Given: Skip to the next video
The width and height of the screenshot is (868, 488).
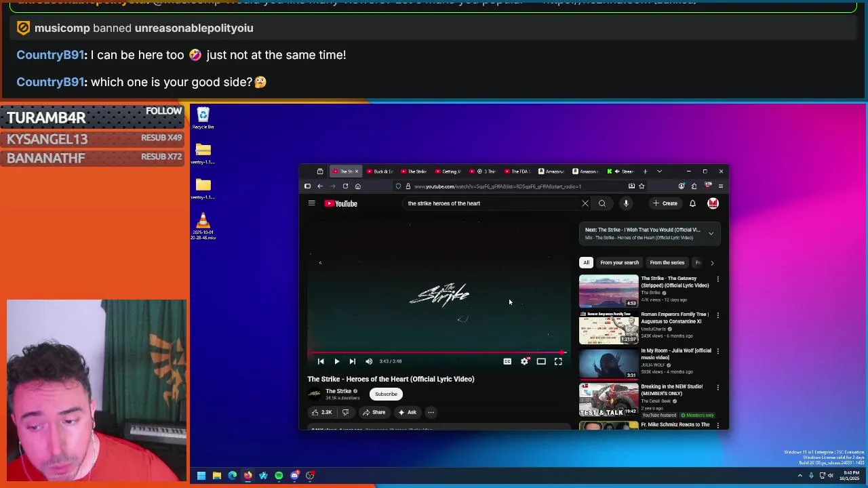Looking at the screenshot, I should (x=352, y=361).
